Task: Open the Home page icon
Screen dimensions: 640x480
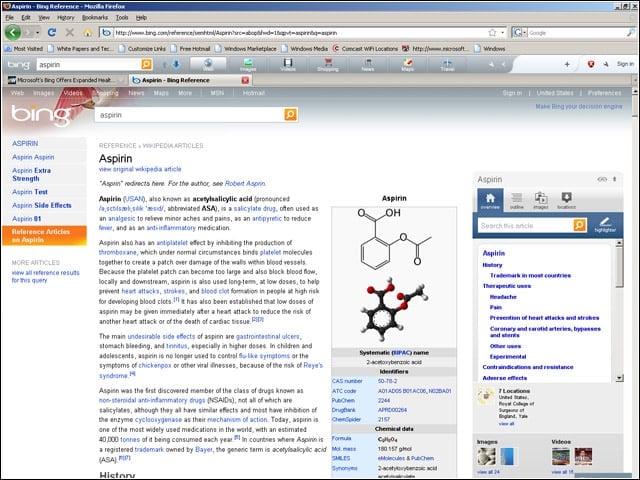Action: [x=88, y=32]
